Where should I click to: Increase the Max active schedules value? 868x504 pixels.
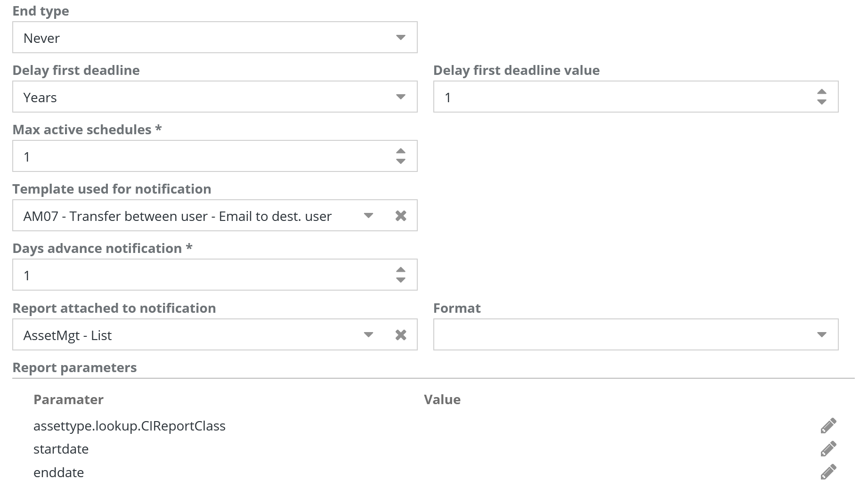[401, 151]
